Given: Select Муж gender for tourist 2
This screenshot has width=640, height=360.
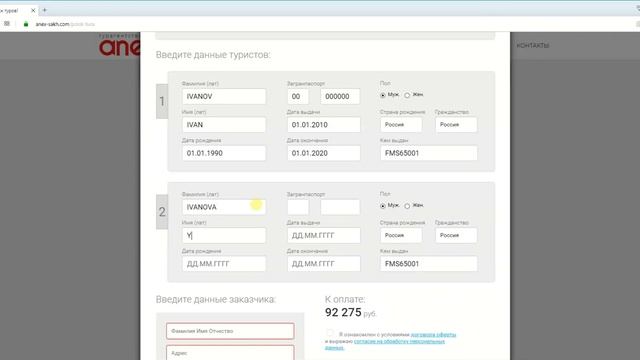Looking at the screenshot, I should [x=383, y=206].
